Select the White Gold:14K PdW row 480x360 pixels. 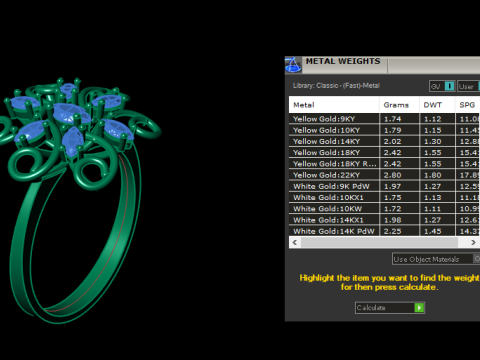click(x=384, y=231)
